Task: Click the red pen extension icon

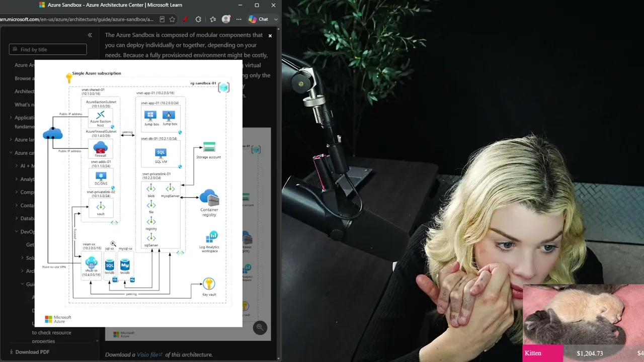Action: pos(185,19)
